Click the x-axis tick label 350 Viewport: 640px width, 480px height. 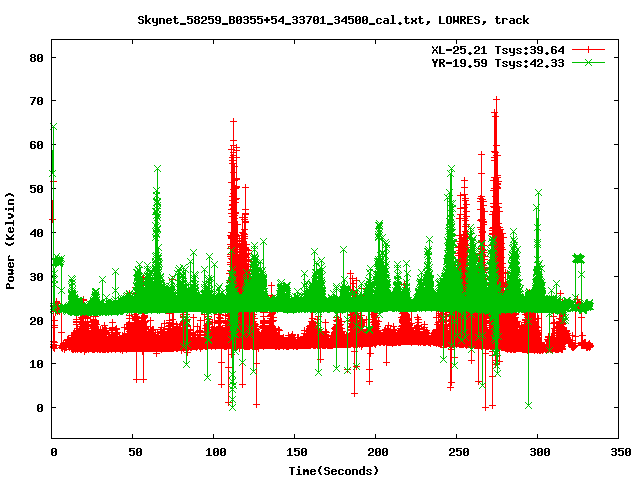click(620, 452)
